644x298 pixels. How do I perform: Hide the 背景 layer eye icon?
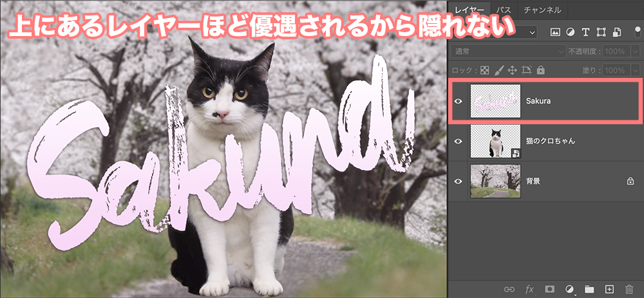[459, 181]
